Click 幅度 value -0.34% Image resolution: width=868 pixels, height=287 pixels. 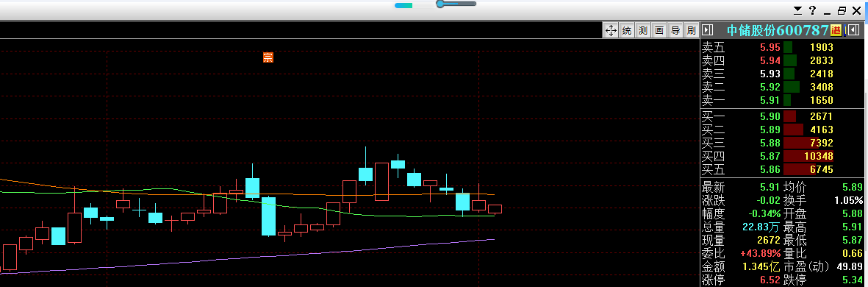click(x=765, y=214)
